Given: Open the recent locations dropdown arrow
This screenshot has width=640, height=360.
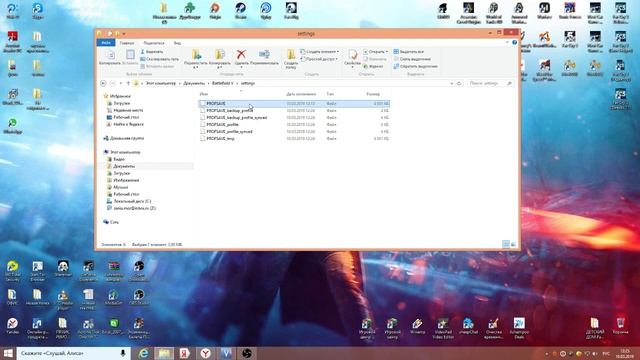Looking at the screenshot, I should [121, 83].
